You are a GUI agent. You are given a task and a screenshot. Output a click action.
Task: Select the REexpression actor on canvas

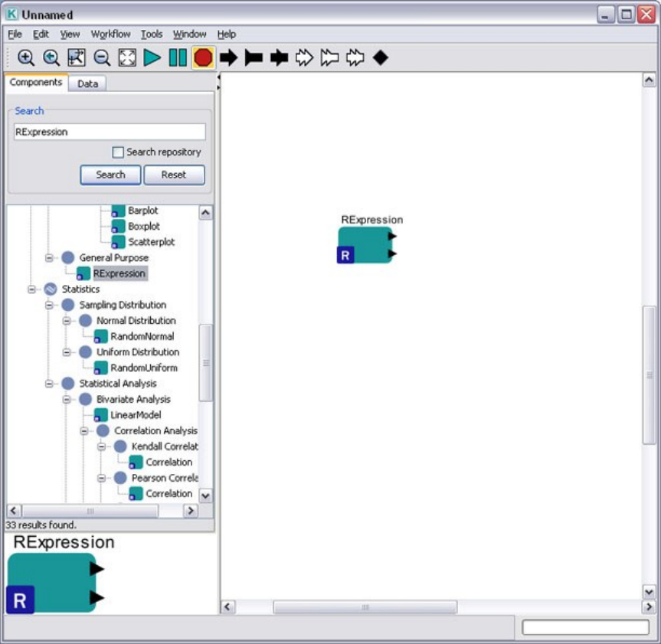(x=366, y=245)
